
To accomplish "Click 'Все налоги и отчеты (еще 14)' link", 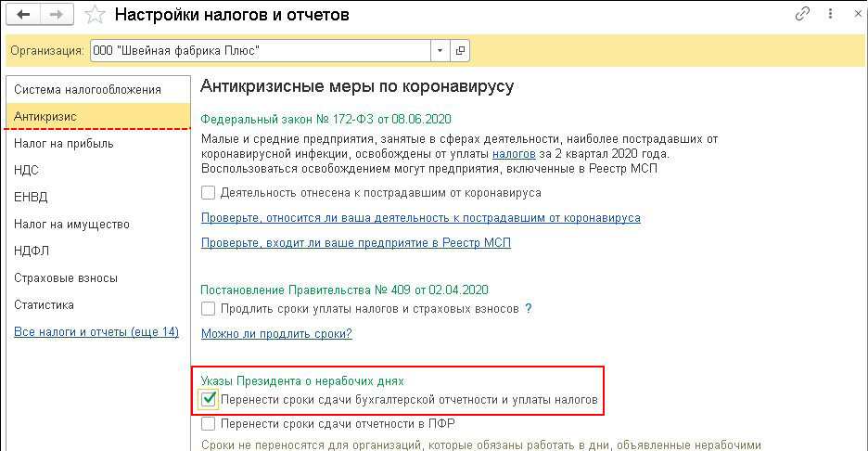I will coord(96,332).
